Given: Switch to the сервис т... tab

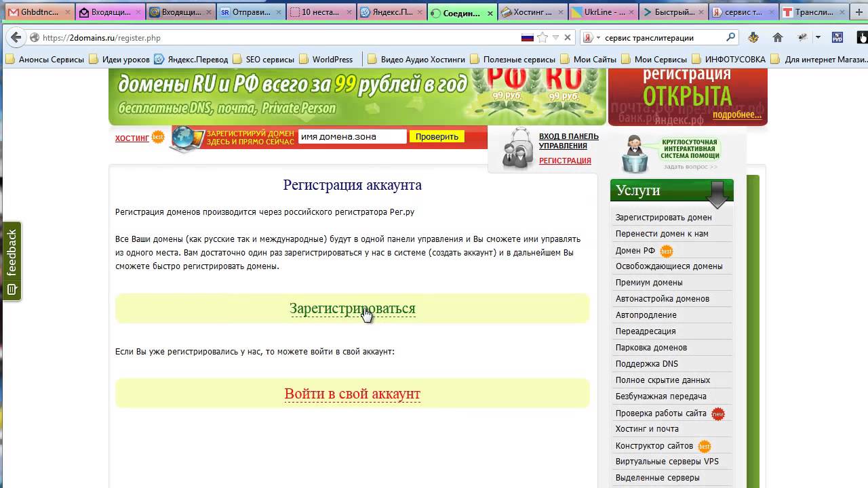Looking at the screenshot, I should point(743,12).
